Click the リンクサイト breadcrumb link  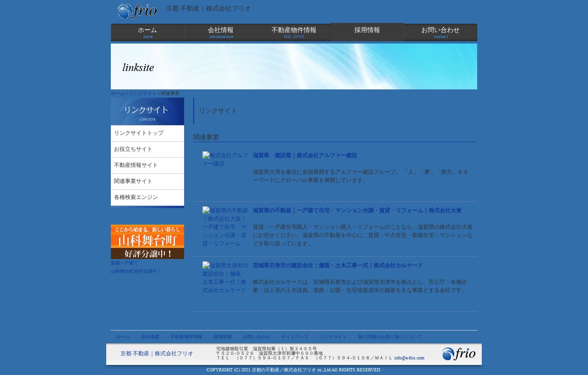click(143, 94)
